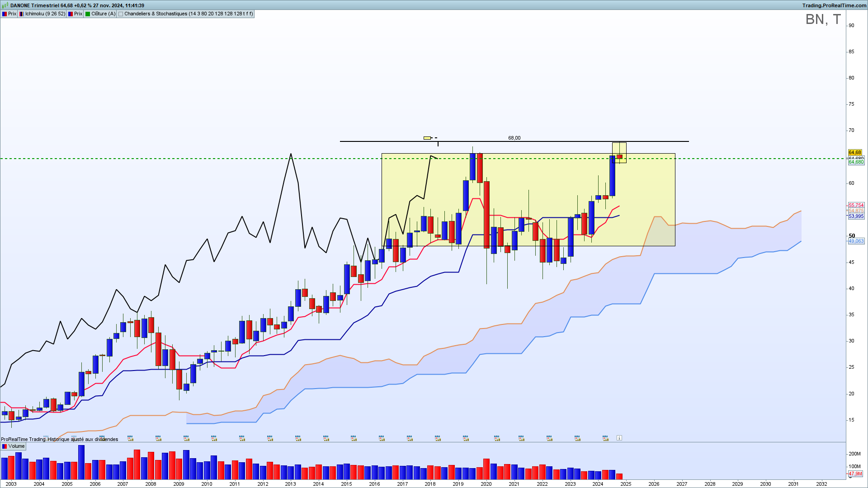Screen dimensions: 868x488
Task: Click the Prix legend button left of Ichimoku
Action: 9,14
